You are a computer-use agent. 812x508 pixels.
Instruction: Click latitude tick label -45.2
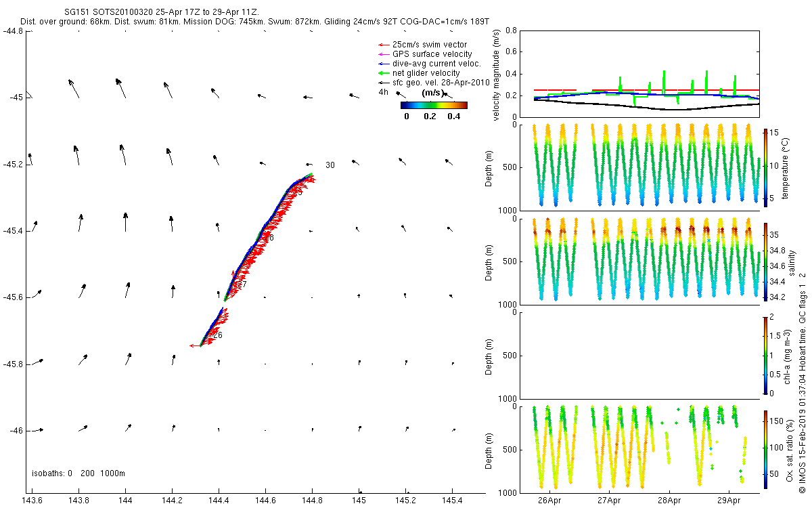[x=14, y=165]
